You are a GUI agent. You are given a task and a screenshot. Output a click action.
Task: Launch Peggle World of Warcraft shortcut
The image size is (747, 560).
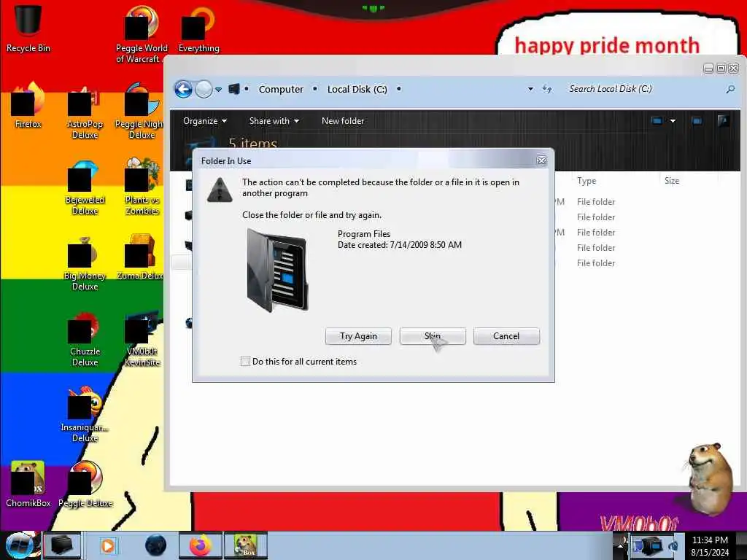click(141, 34)
